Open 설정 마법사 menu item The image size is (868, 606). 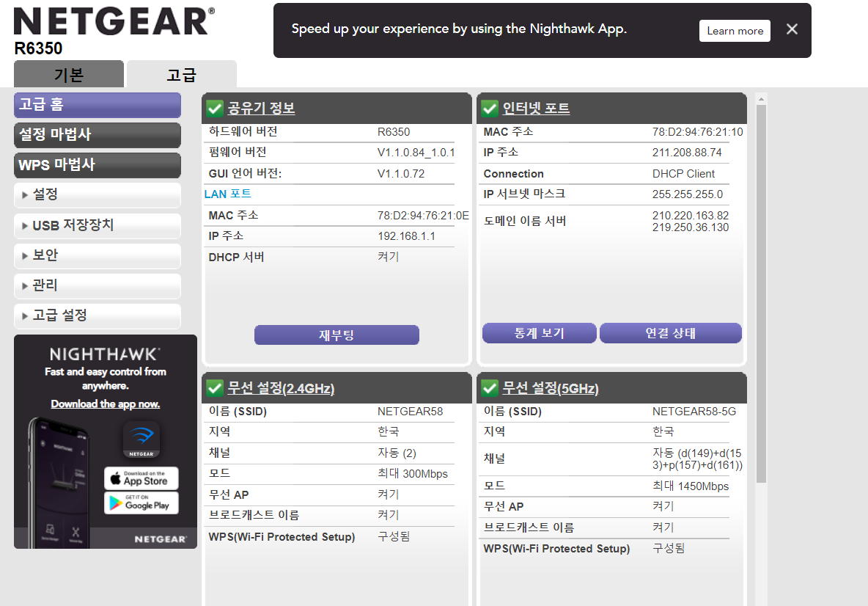click(x=98, y=134)
